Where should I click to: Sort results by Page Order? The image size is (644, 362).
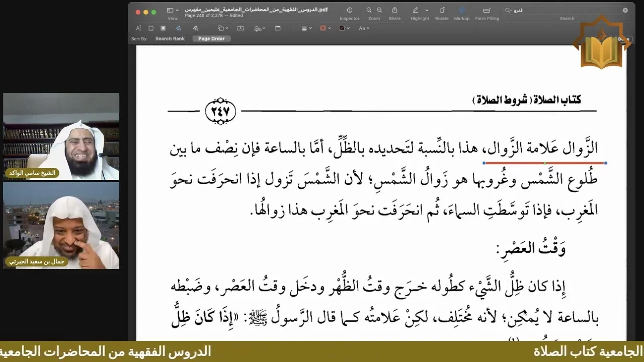pyautogui.click(x=211, y=39)
